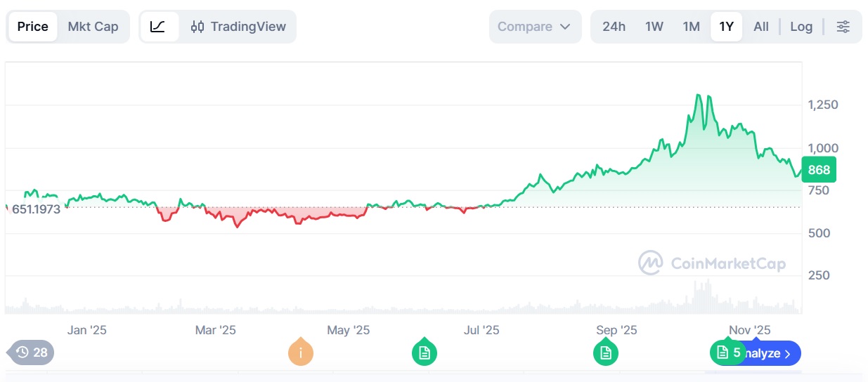
Task: Open the green document marker near June
Action: pos(425,353)
